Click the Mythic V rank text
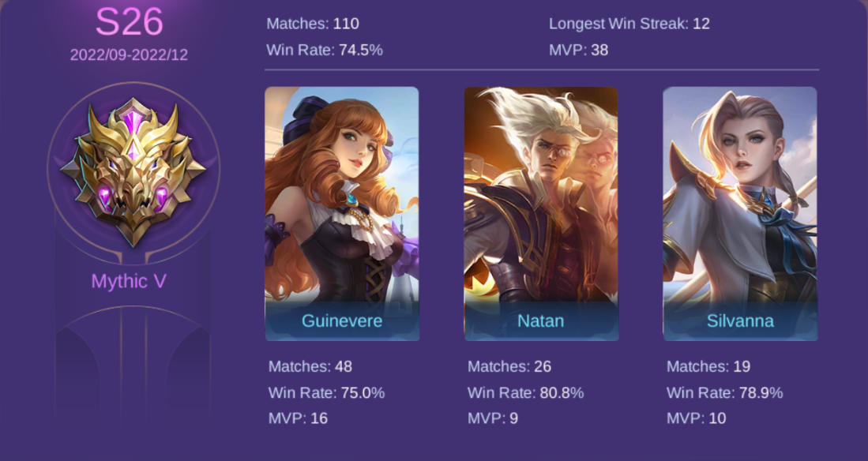Screen dimensions: 868x461 click(129, 281)
